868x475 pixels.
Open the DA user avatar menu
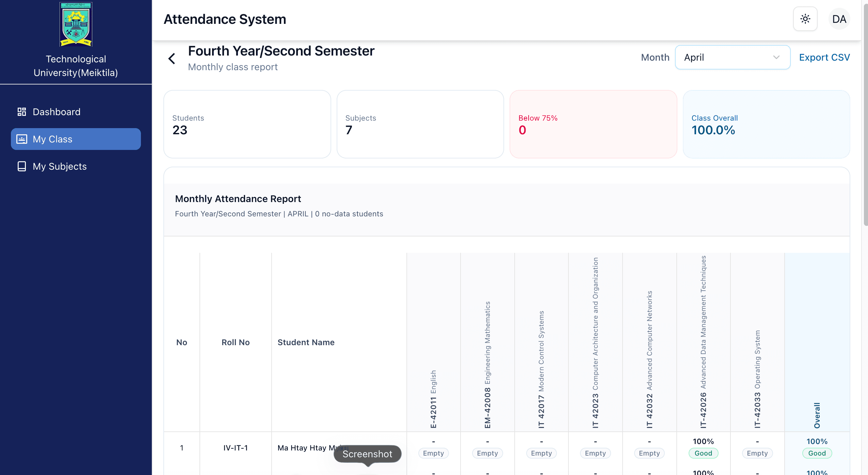(839, 19)
